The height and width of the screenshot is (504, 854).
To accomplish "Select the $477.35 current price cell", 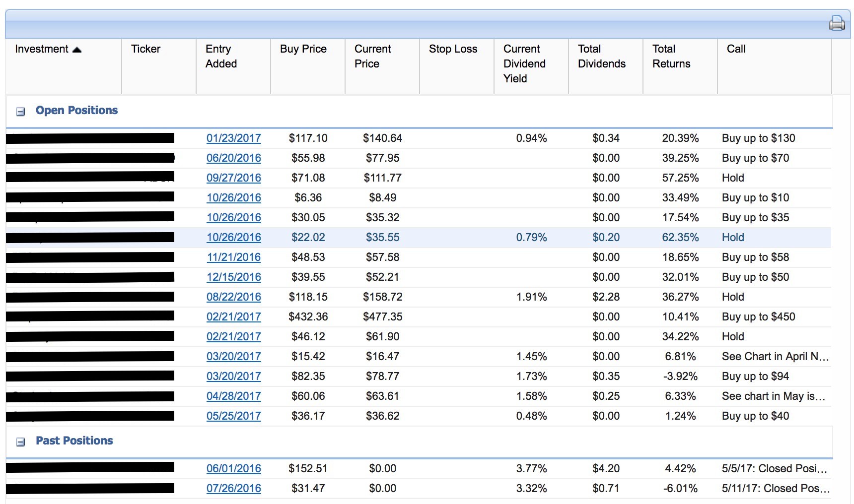I will pos(383,317).
